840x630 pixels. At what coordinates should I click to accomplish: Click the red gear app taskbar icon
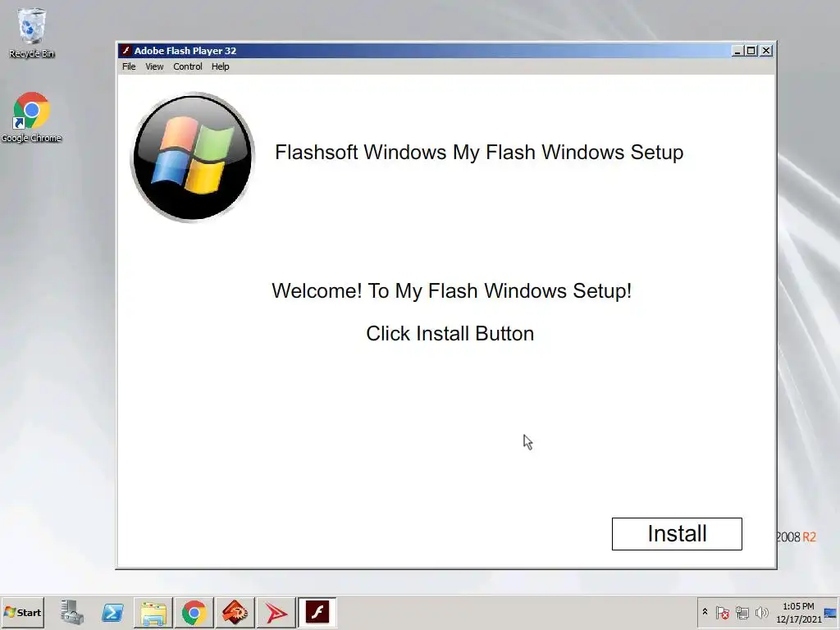coord(235,612)
